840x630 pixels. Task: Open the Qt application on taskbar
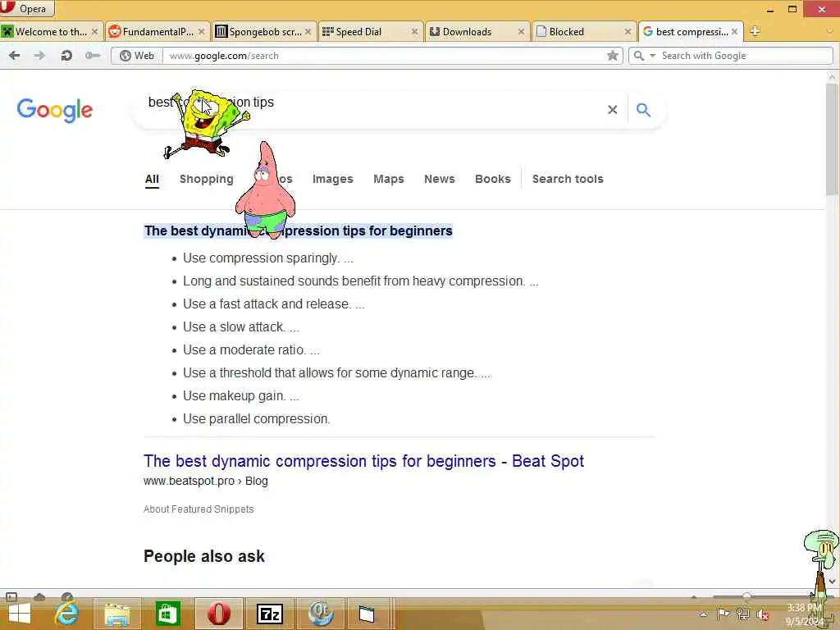(x=321, y=614)
